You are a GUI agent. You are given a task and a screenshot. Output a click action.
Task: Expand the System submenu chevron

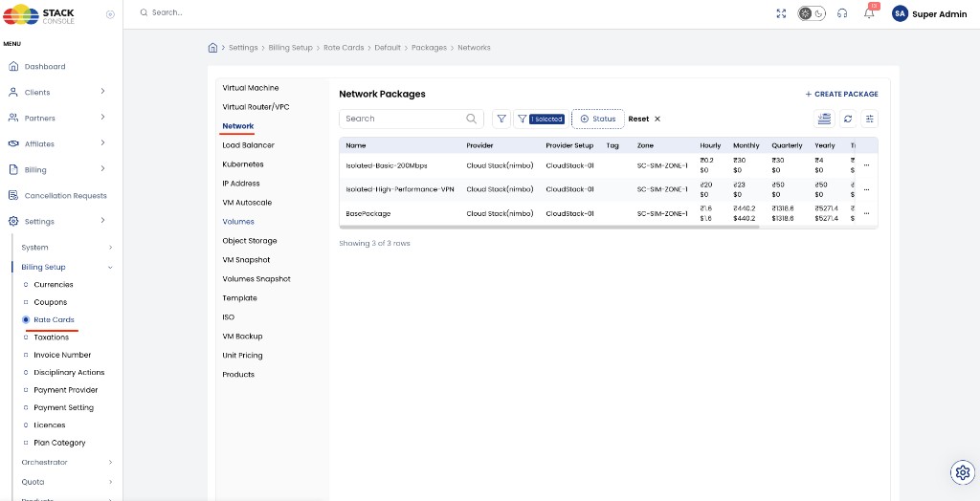point(110,248)
